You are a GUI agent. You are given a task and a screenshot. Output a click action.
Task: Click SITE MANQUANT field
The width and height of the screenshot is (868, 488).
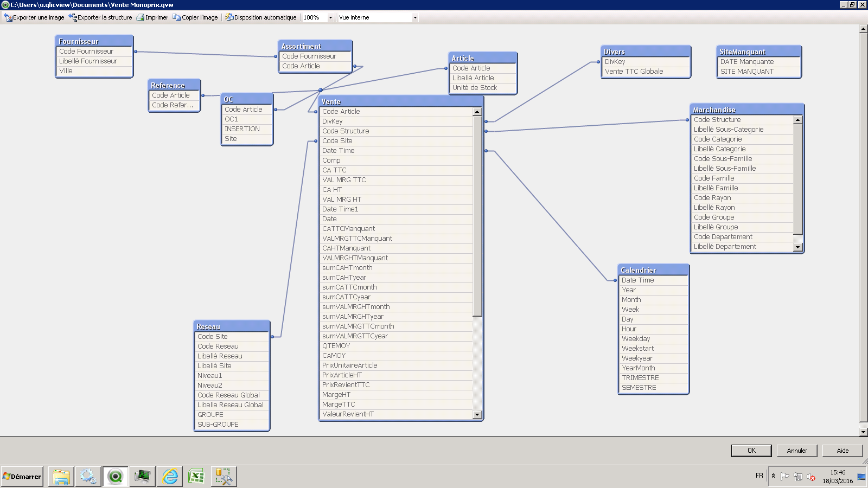[758, 72]
